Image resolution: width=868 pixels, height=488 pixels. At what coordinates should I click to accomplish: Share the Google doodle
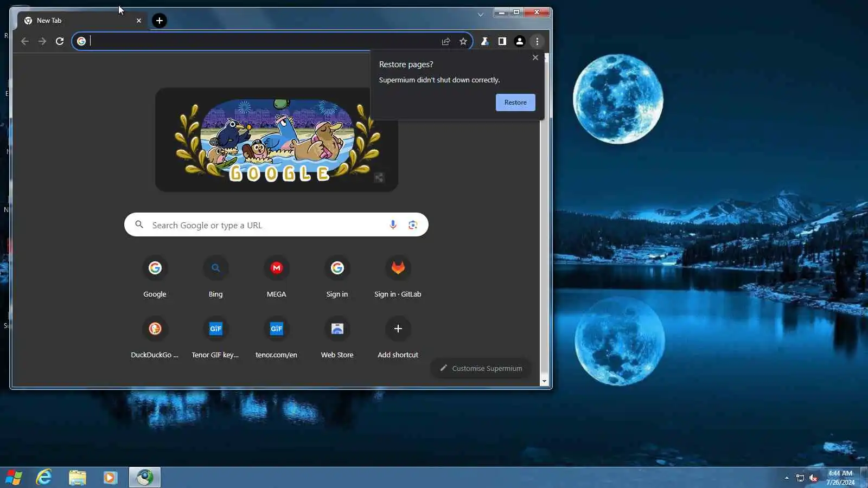(379, 178)
